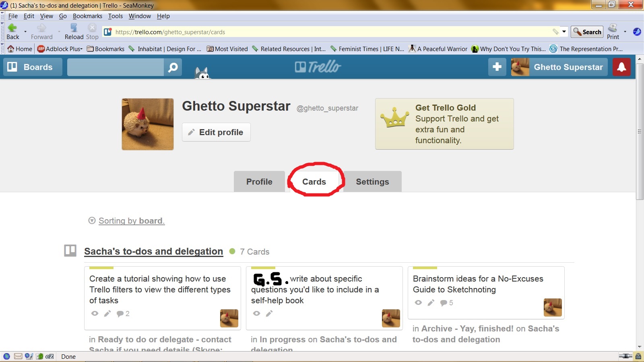The height and width of the screenshot is (362, 644).
Task: Open the Inhabitat bookmark
Action: pyautogui.click(x=165, y=49)
